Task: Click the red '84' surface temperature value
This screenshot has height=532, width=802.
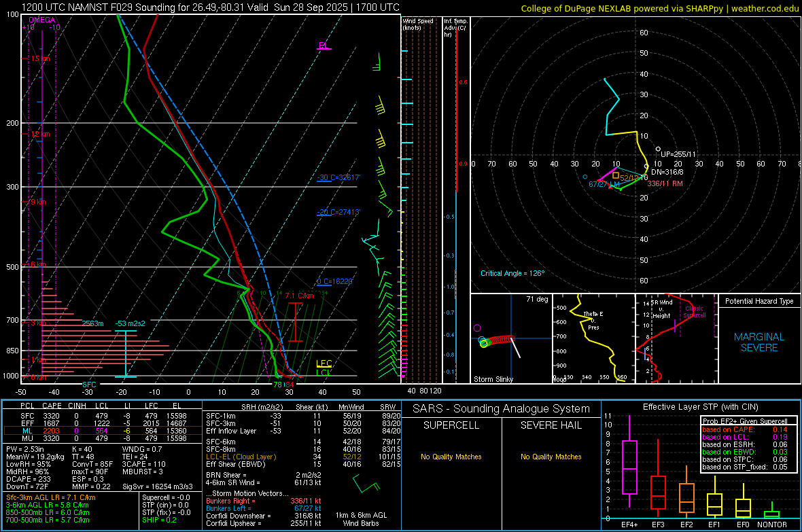Action: (290, 385)
